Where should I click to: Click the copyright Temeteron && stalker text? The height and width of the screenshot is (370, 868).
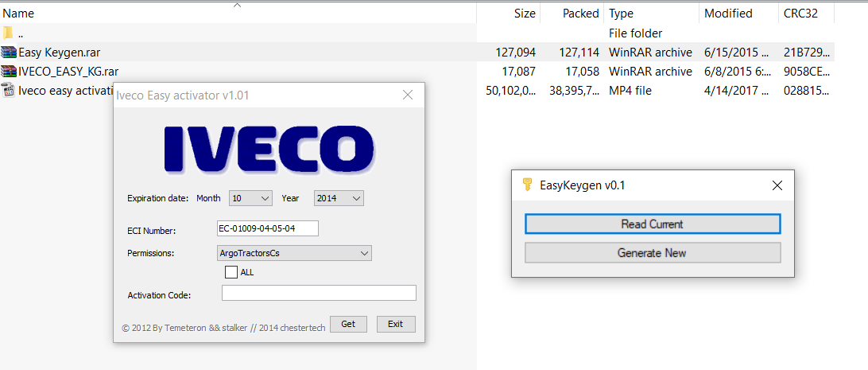(x=223, y=327)
